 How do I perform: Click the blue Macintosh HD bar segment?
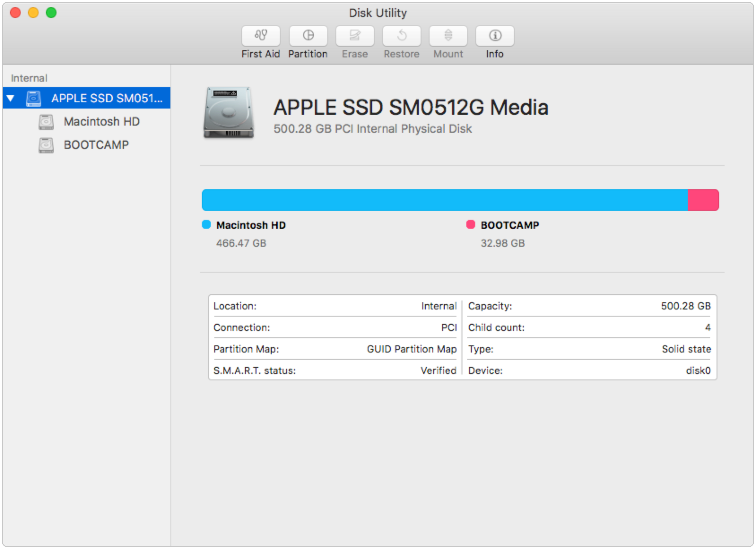(x=444, y=200)
